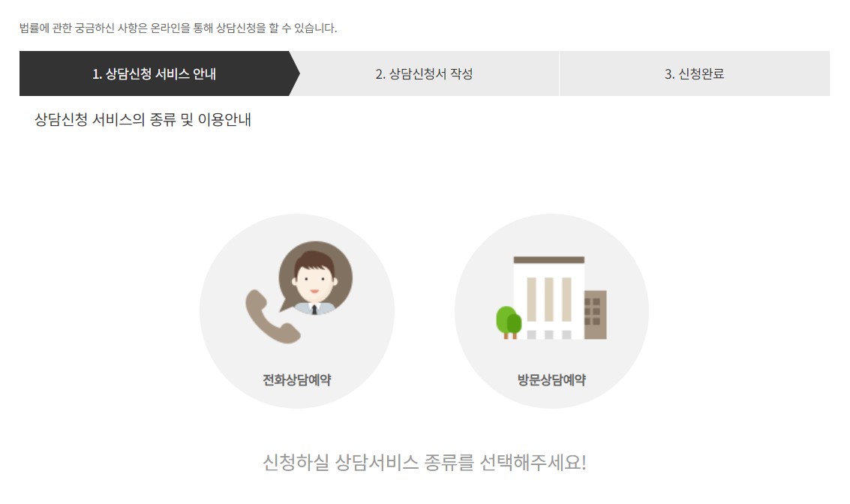Click the consultant's face in the bubble
This screenshot has height=504, width=850.
click(314, 282)
